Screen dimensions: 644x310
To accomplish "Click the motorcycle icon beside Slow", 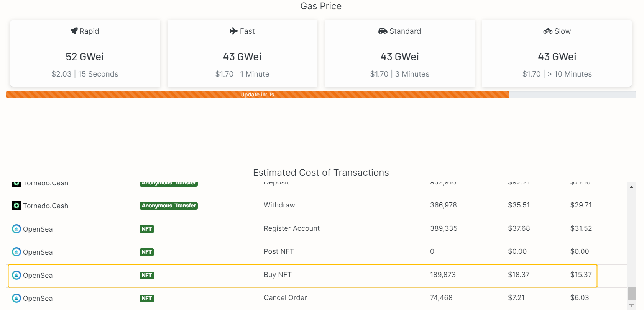I will click(x=548, y=31).
